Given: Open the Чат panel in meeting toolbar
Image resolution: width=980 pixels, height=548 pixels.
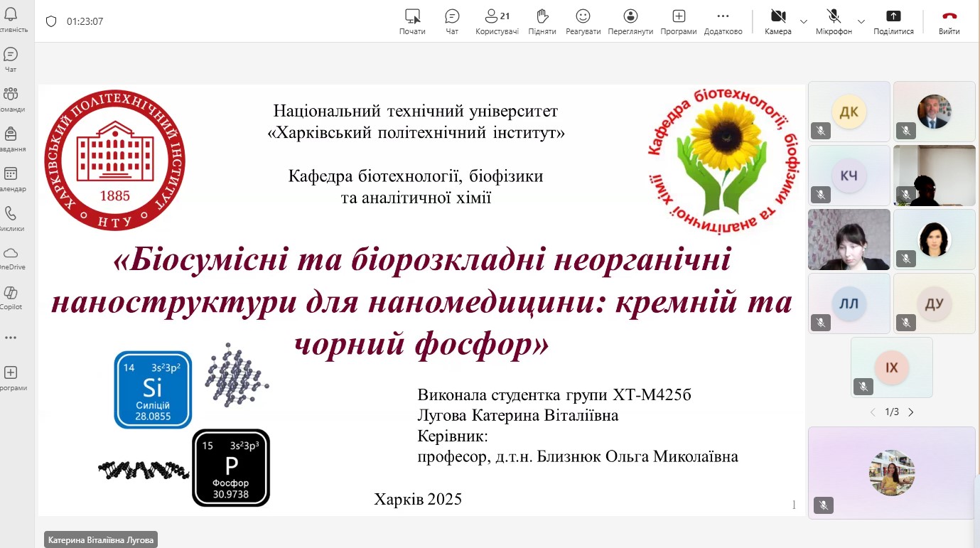Looking at the screenshot, I should click(x=452, y=21).
